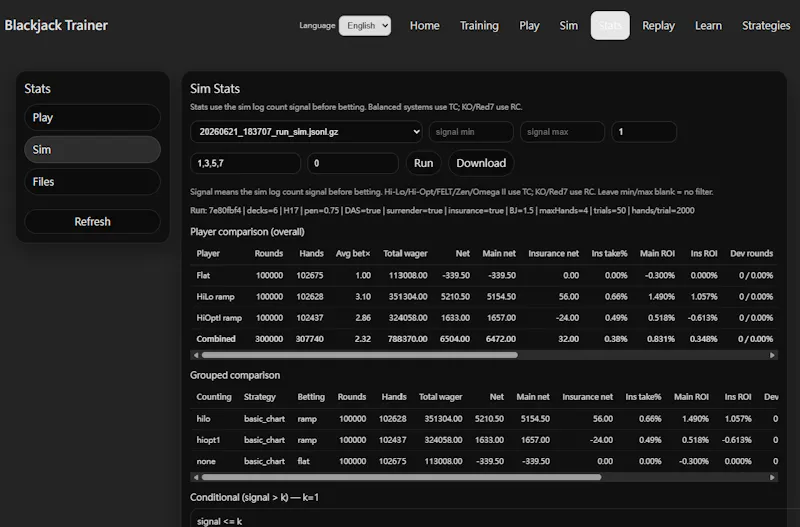The height and width of the screenshot is (527, 800).
Task: Click the Blackjack Trainer title
Action: 56,26
